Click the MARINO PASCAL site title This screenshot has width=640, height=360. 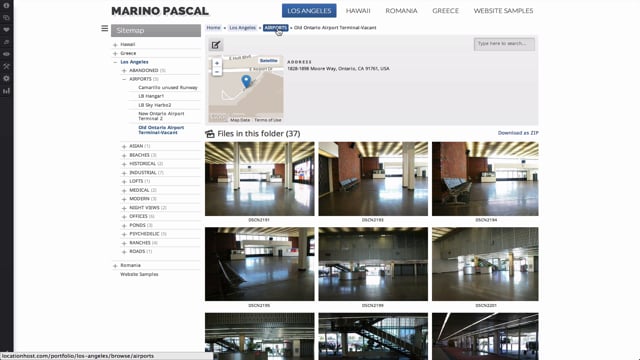(160, 11)
